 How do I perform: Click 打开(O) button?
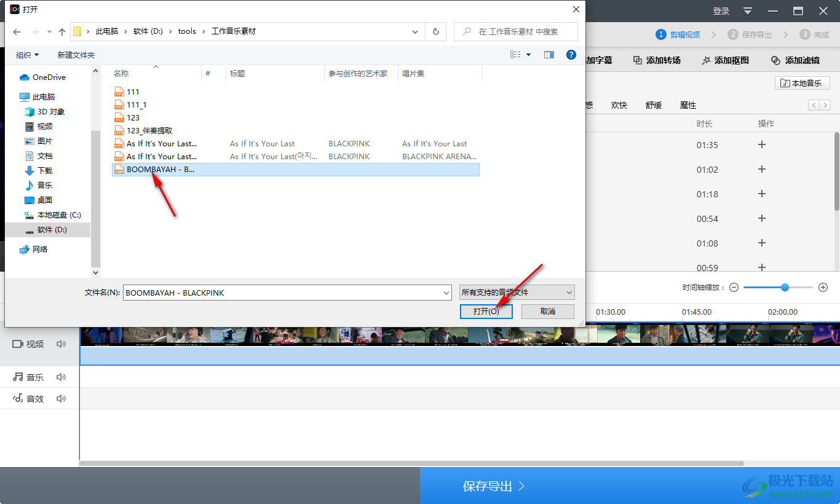(486, 312)
